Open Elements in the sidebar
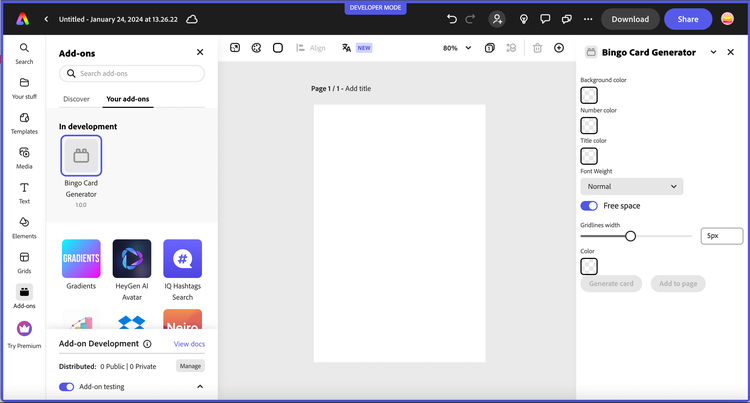The image size is (750, 403). click(24, 228)
